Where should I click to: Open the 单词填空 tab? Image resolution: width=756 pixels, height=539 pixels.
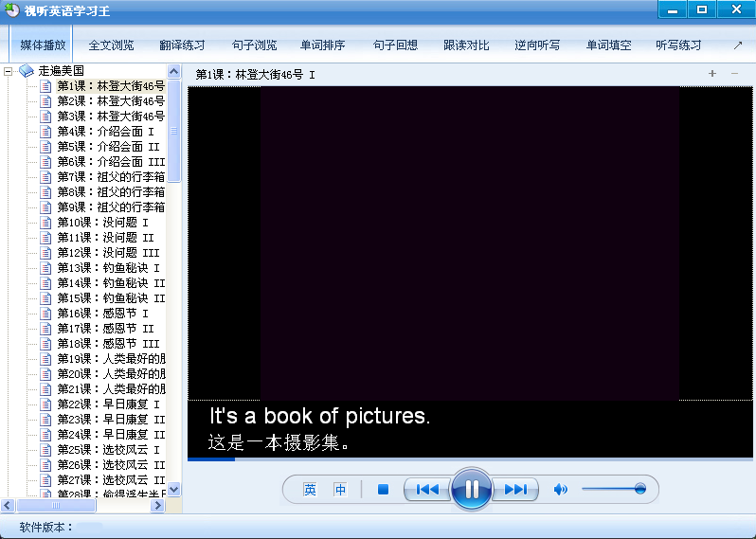(608, 45)
